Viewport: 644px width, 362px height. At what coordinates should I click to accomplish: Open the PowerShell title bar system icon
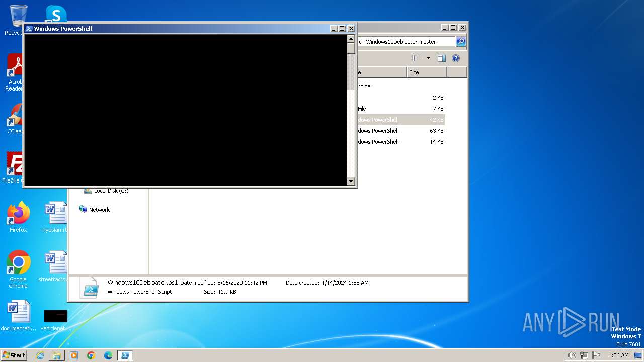[29, 29]
